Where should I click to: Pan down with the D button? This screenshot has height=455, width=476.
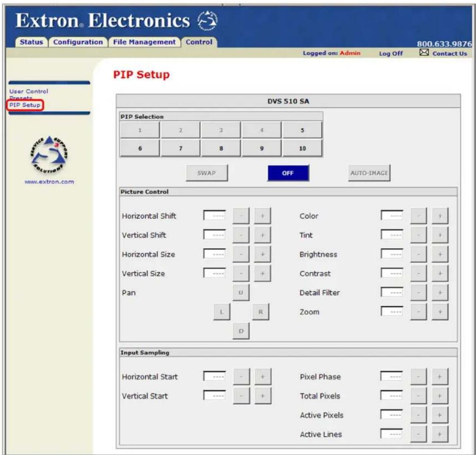click(241, 331)
